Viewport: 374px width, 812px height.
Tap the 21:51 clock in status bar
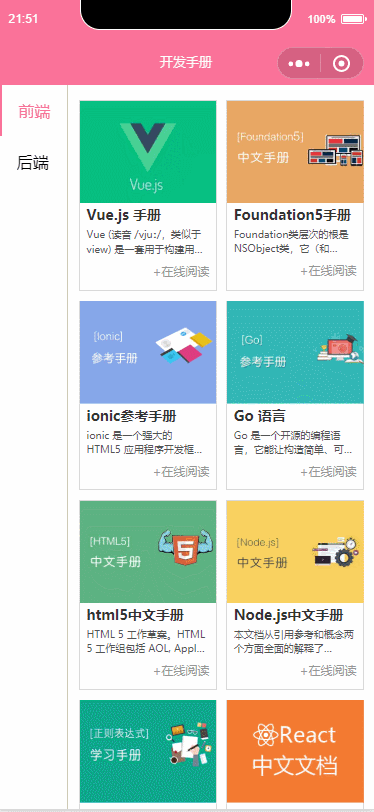click(x=23, y=19)
